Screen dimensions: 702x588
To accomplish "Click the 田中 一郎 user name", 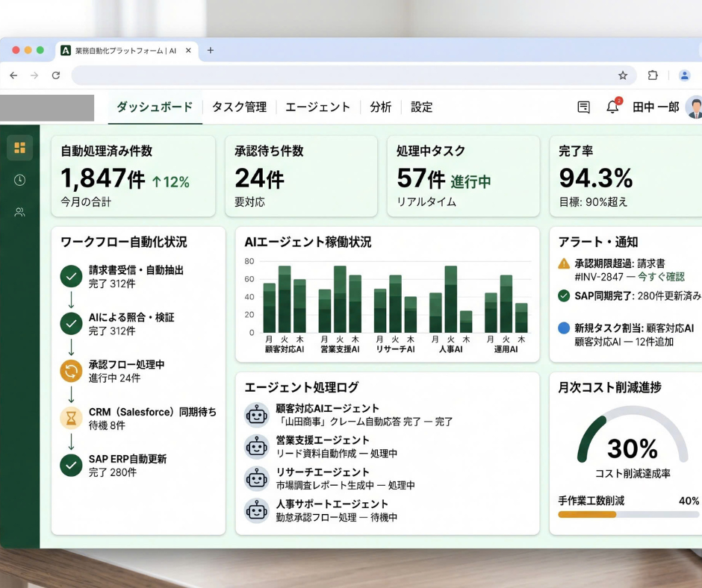I will point(656,107).
